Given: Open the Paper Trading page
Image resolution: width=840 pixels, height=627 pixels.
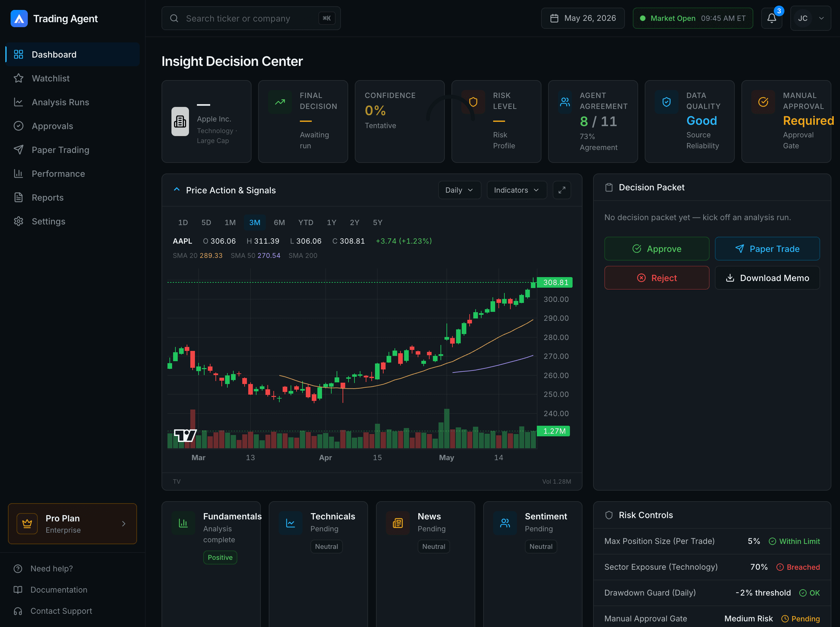Looking at the screenshot, I should pos(72,150).
